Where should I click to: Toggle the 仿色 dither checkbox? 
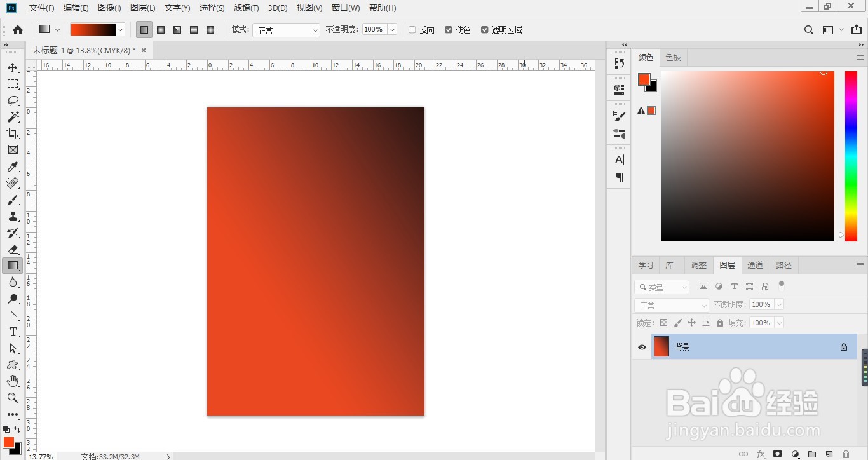[449, 30]
